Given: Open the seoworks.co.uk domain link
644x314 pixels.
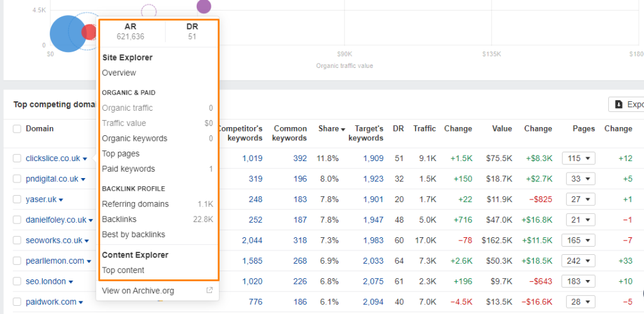Looking at the screenshot, I should (x=54, y=240).
